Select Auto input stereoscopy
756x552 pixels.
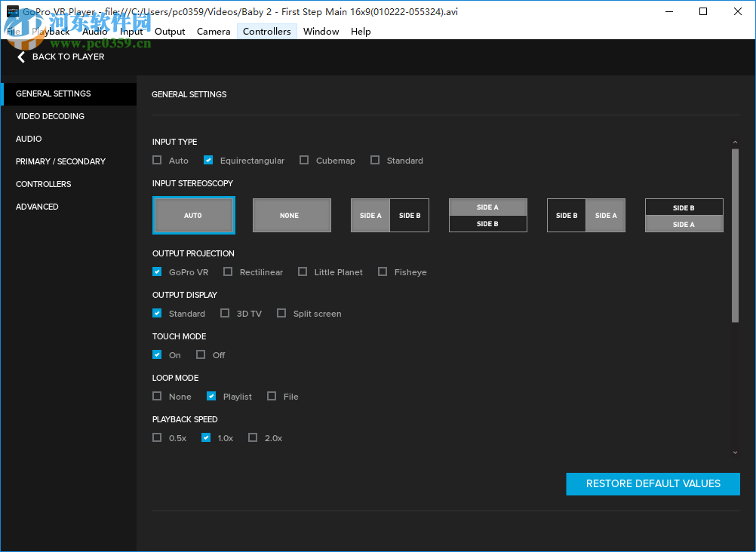coord(193,215)
